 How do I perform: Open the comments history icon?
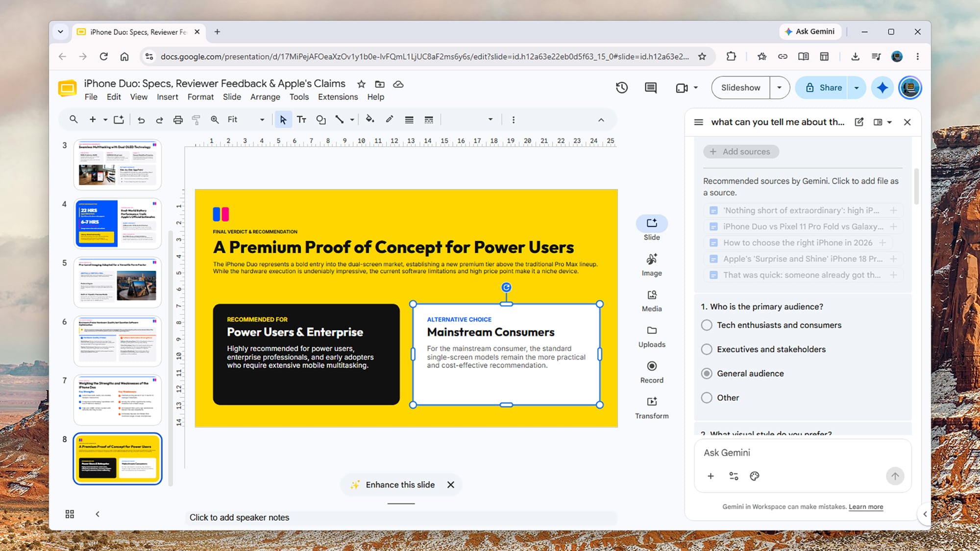point(650,88)
